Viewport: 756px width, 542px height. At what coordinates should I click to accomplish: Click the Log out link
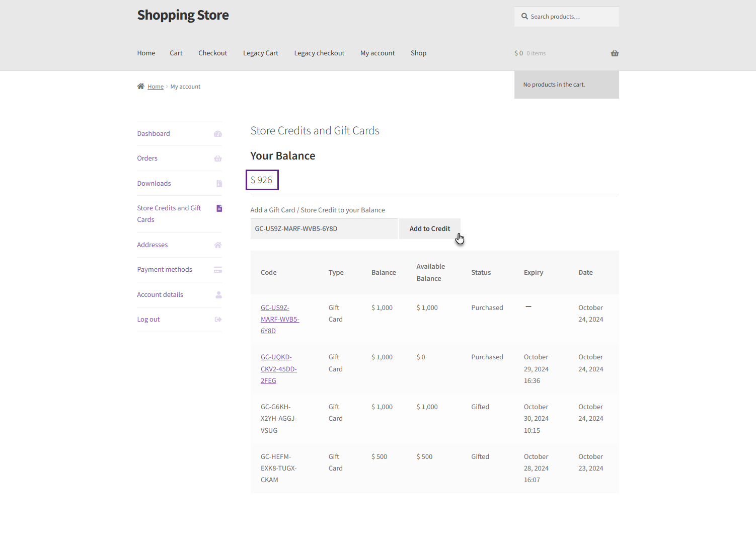coord(148,320)
